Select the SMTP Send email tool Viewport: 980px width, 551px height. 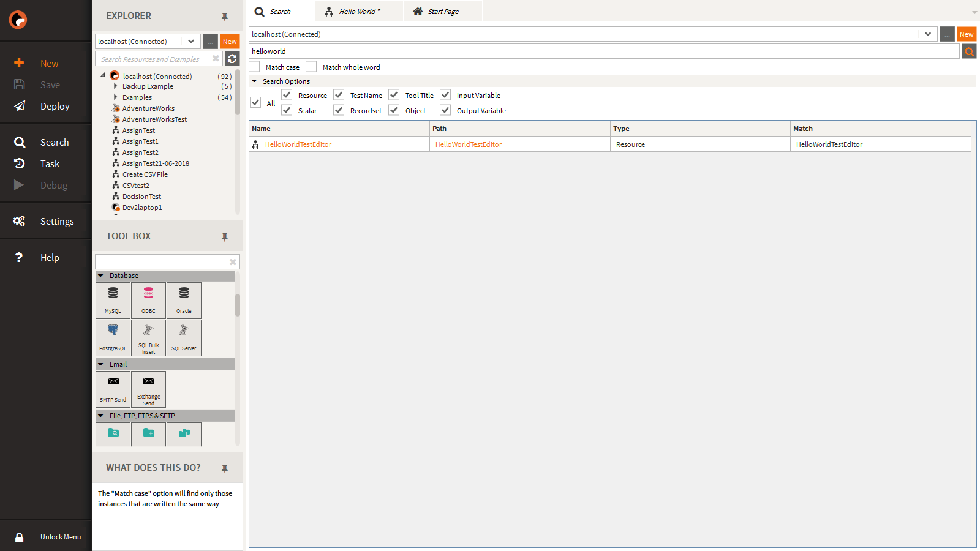pyautogui.click(x=113, y=389)
